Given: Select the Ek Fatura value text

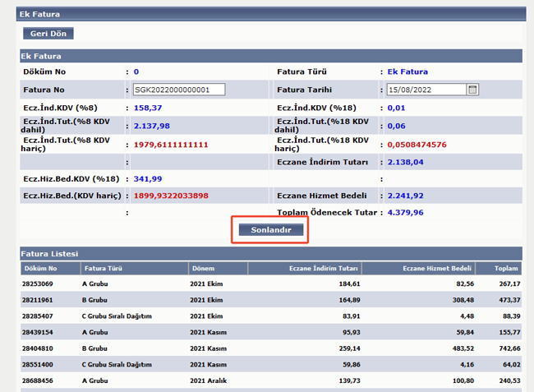Looking at the screenshot, I should click(x=407, y=71).
